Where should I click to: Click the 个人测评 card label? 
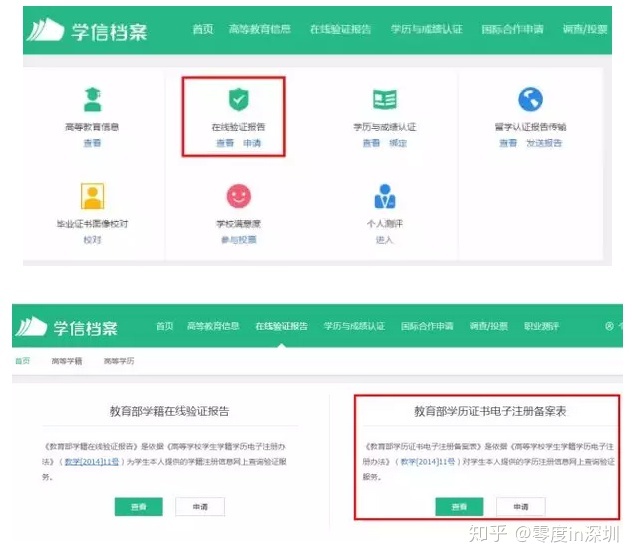pyautogui.click(x=385, y=223)
